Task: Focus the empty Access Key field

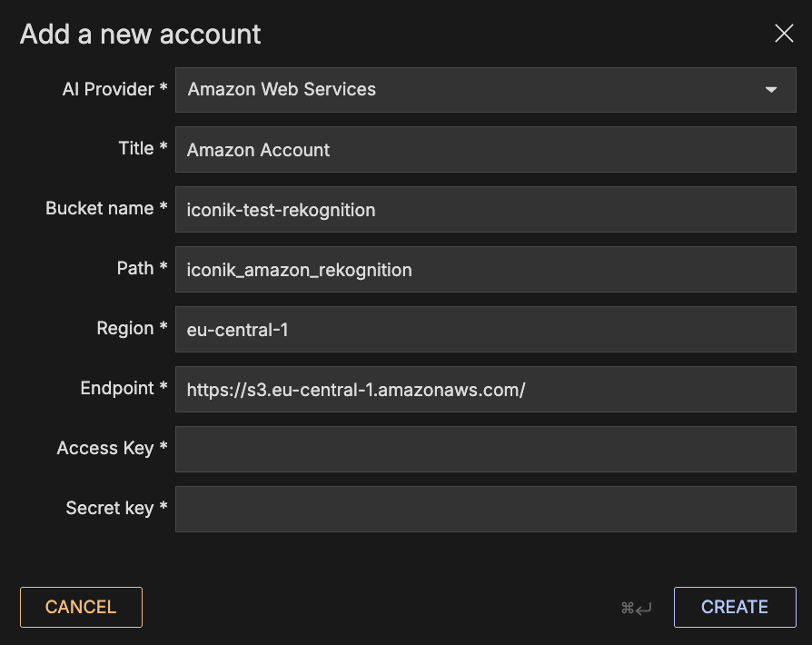Action: click(485, 450)
